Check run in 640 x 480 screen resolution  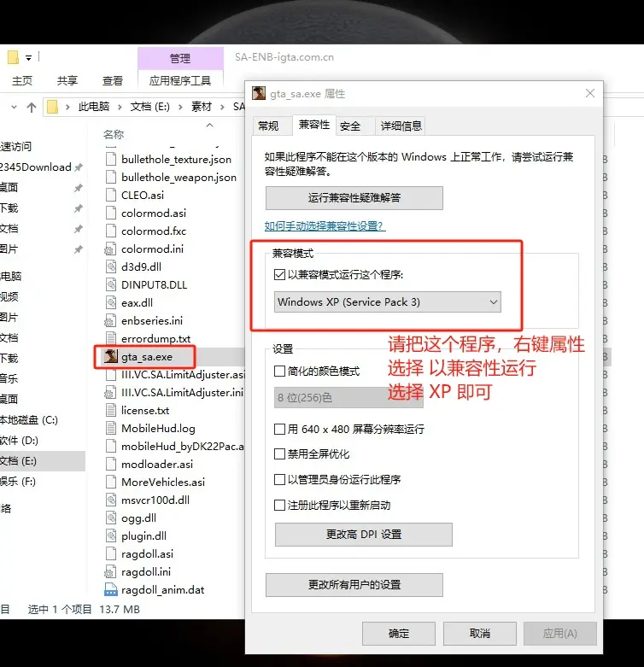point(279,429)
